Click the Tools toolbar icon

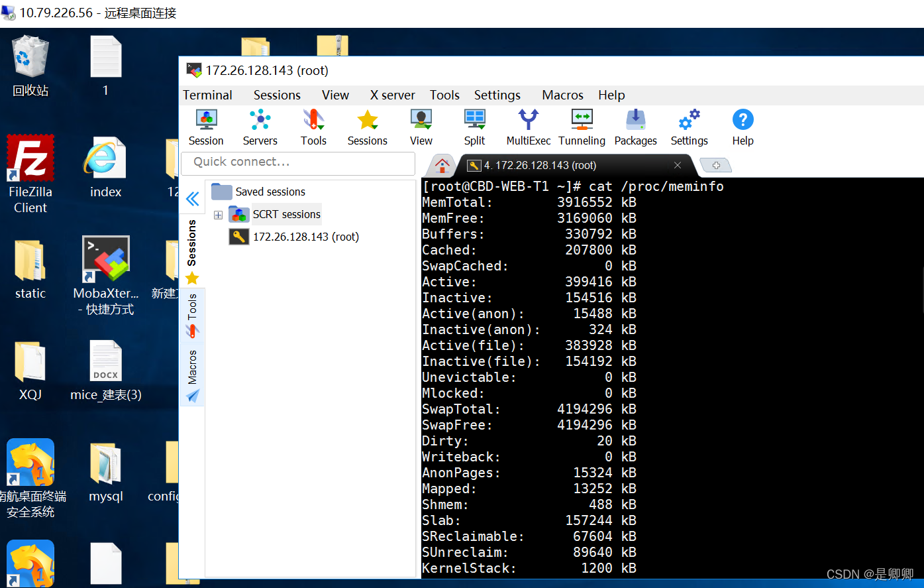(313, 127)
